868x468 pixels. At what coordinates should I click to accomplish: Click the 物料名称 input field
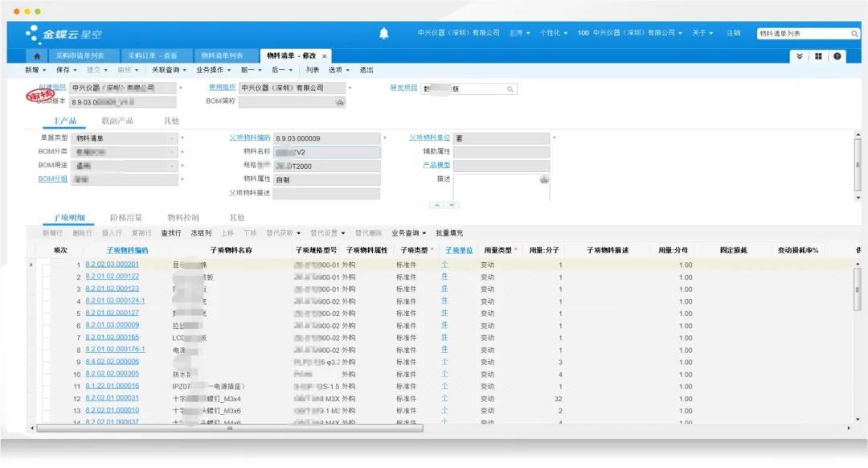(x=326, y=152)
